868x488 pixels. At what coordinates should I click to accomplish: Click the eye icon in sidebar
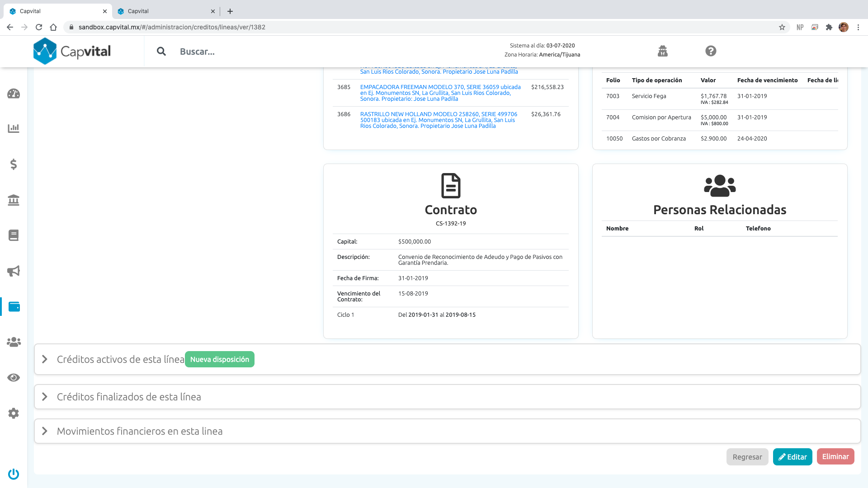pyautogui.click(x=14, y=378)
